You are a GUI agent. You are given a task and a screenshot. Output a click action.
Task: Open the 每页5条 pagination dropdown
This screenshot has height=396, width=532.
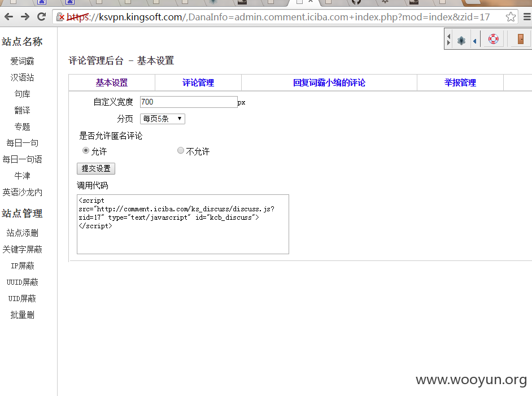(163, 119)
